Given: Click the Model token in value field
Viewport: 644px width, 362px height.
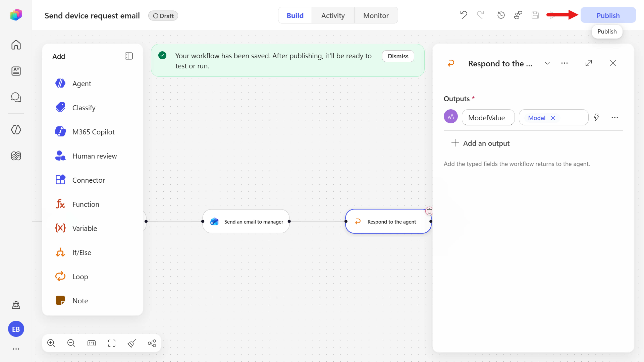Looking at the screenshot, I should click(x=537, y=118).
